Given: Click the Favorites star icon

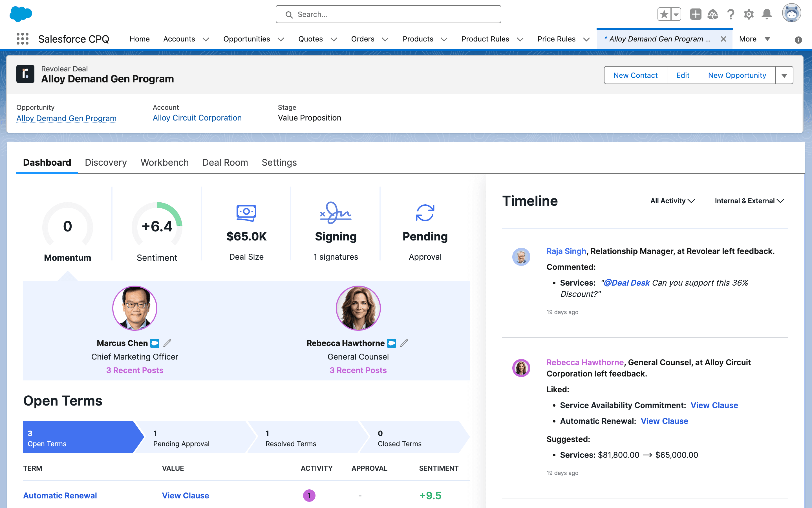Looking at the screenshot, I should click(x=664, y=14).
